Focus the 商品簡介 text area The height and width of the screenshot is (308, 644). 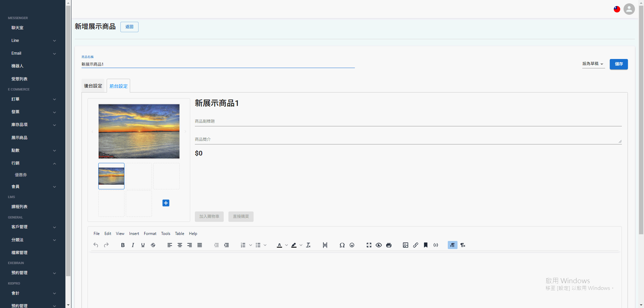click(x=408, y=139)
